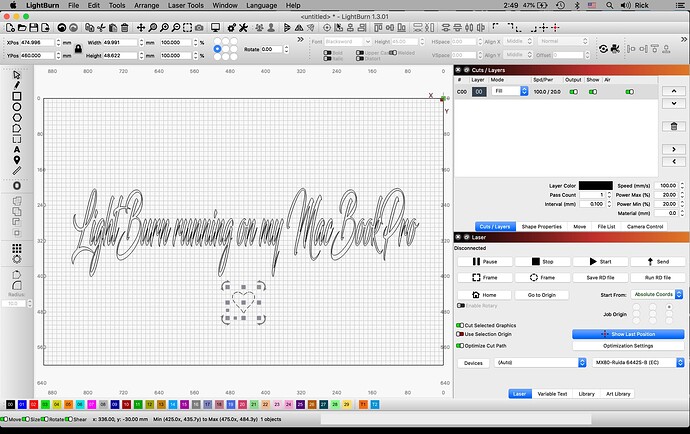Open Start From Absolute Coords dropdown
Image resolution: width=690 pixels, height=434 pixels.
657,294
